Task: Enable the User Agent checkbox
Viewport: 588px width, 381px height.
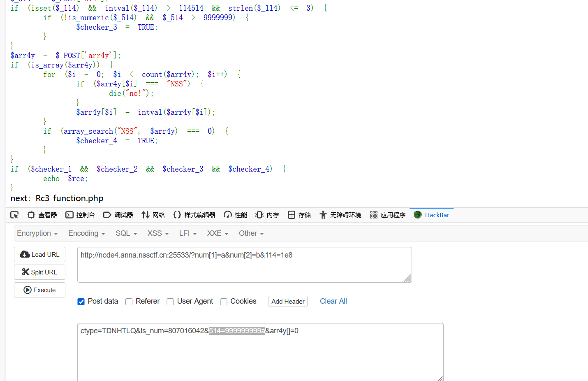Action: [x=170, y=302]
